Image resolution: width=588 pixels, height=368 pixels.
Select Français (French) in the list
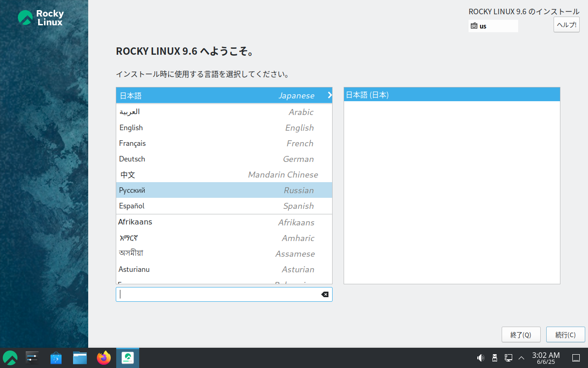(224, 144)
